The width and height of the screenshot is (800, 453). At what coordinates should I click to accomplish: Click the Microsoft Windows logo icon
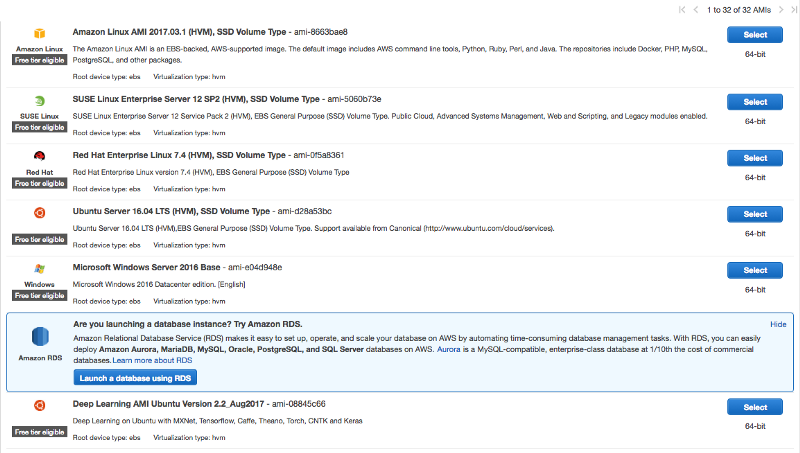(39, 269)
